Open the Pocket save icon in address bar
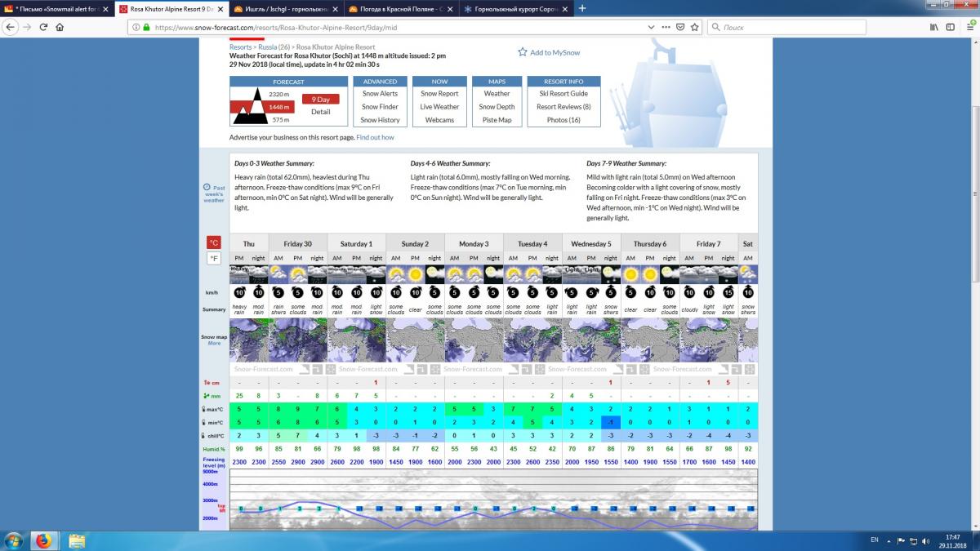The height and width of the screenshot is (551, 980). coord(680,27)
